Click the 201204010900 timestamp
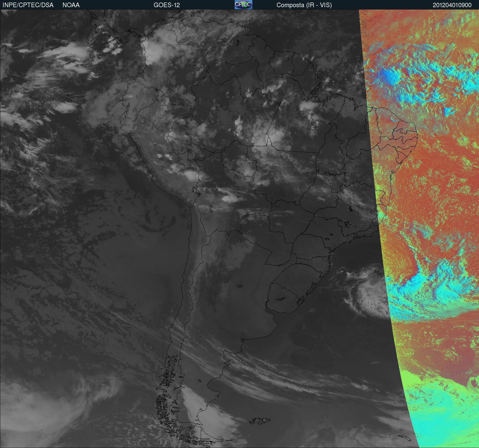Image resolution: width=479 pixels, height=448 pixels. (452, 5)
